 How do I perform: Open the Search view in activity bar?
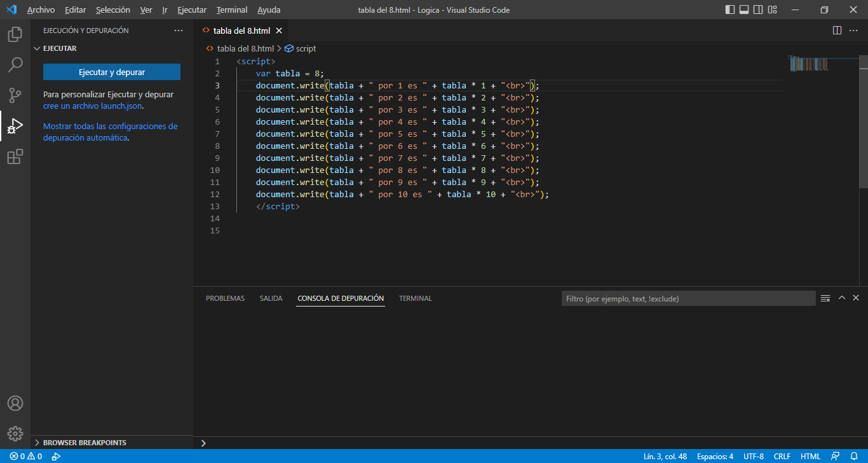coord(15,65)
